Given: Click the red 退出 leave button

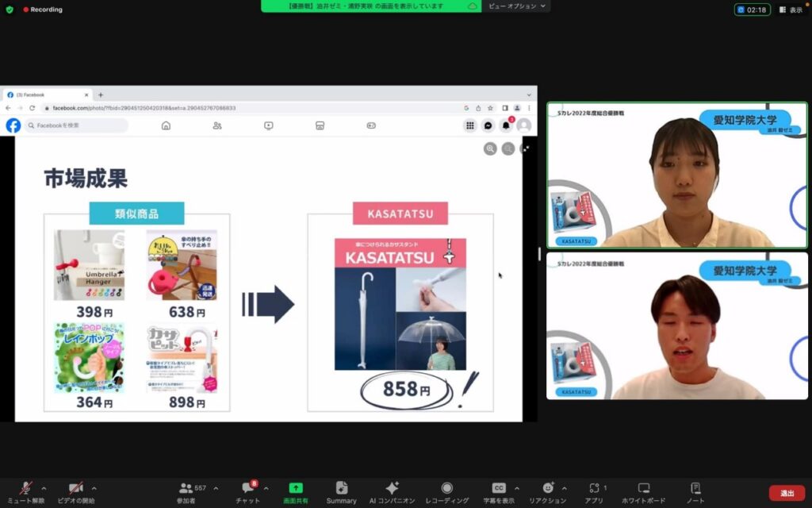Looking at the screenshot, I should [x=787, y=493].
